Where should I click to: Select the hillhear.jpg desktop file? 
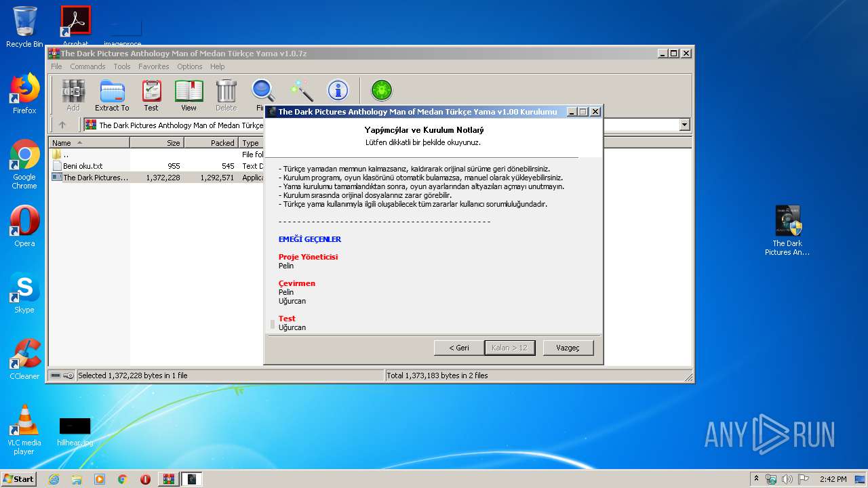pyautogui.click(x=75, y=431)
